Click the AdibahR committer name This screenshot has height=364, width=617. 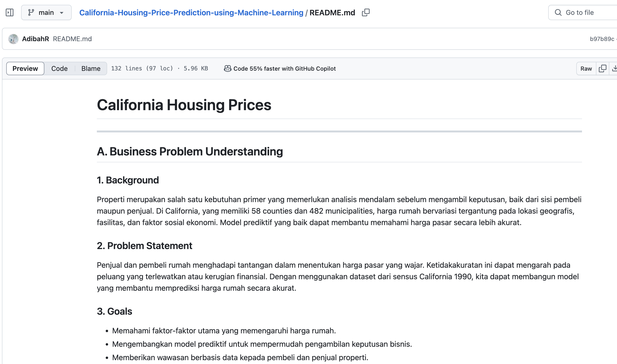coord(36,39)
